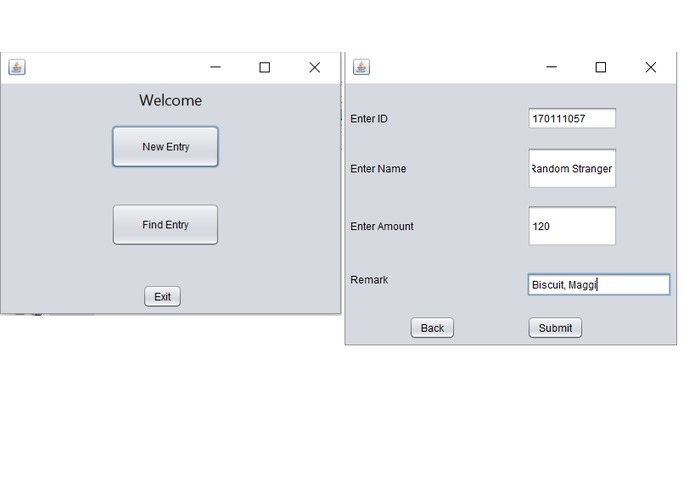Maximize the entry form window
695x494 pixels.
[x=601, y=67]
